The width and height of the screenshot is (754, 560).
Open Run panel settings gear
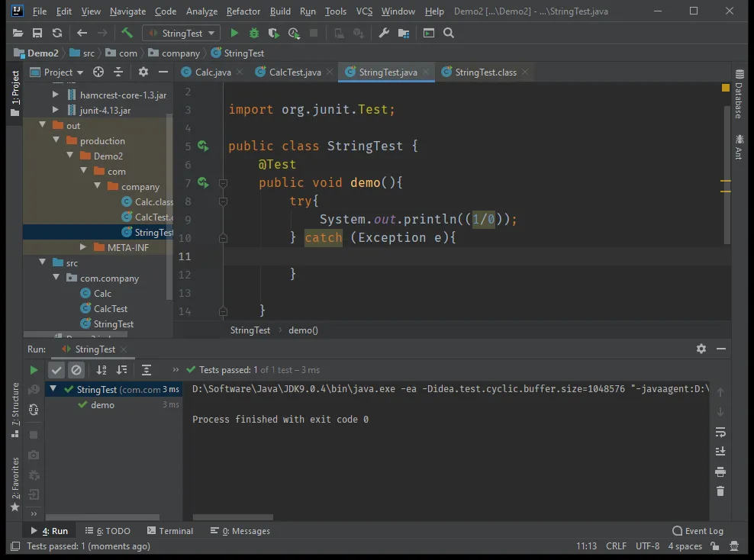[x=701, y=349]
